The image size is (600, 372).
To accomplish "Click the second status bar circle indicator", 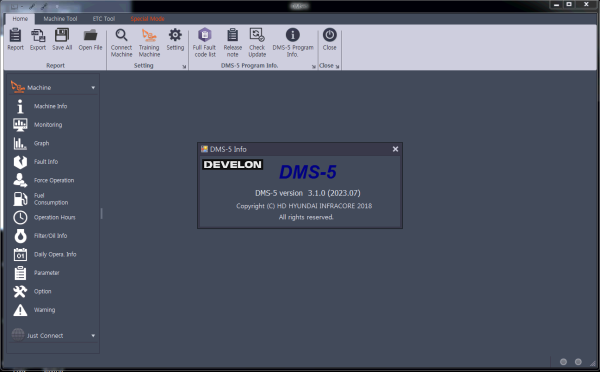I will point(578,362).
